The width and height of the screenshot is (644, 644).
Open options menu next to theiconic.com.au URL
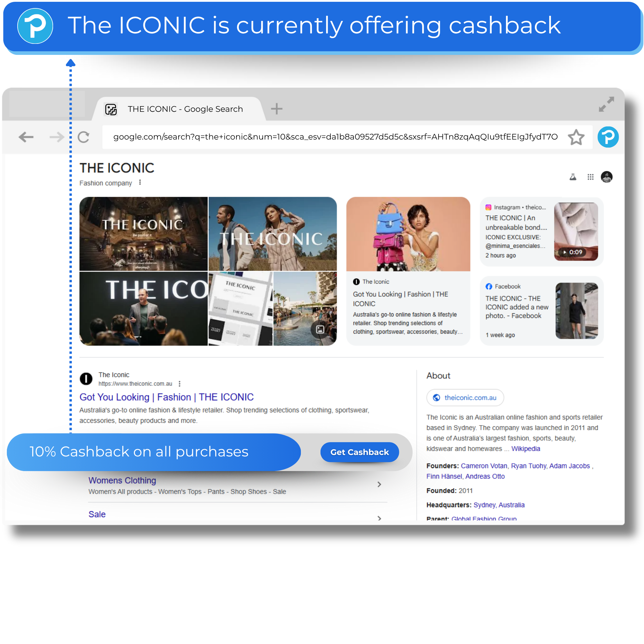point(180,384)
